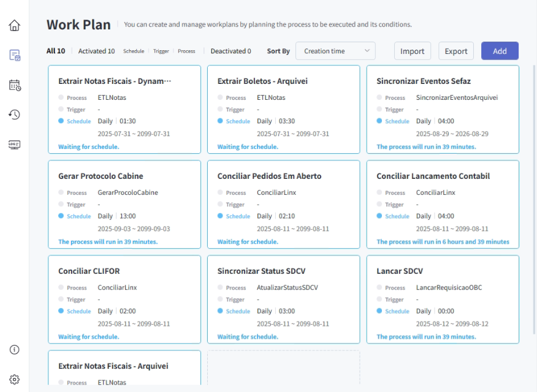The height and width of the screenshot is (392, 537).
Task: Open the Gerar Protocolo Cabine card
Action: point(124,205)
